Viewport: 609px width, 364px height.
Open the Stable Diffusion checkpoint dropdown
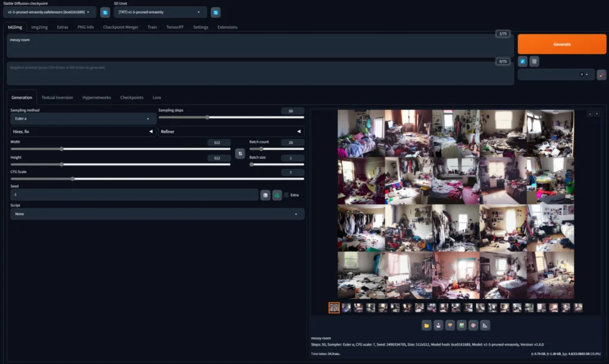50,12
